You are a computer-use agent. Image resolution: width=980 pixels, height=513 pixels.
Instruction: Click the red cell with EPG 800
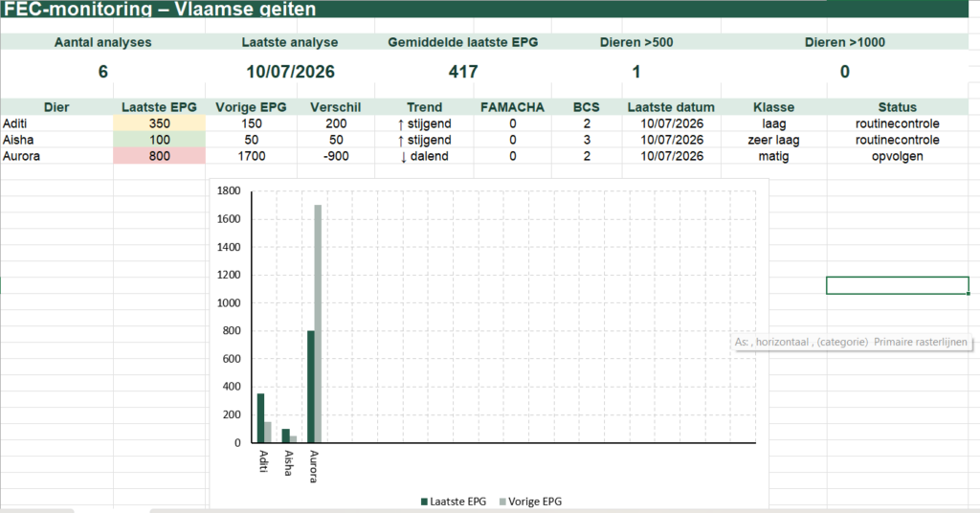(x=160, y=156)
